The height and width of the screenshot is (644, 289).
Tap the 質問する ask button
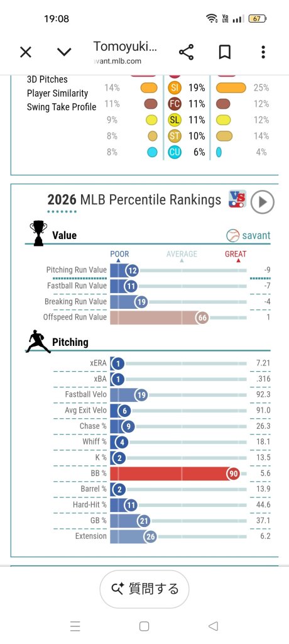tap(144, 589)
